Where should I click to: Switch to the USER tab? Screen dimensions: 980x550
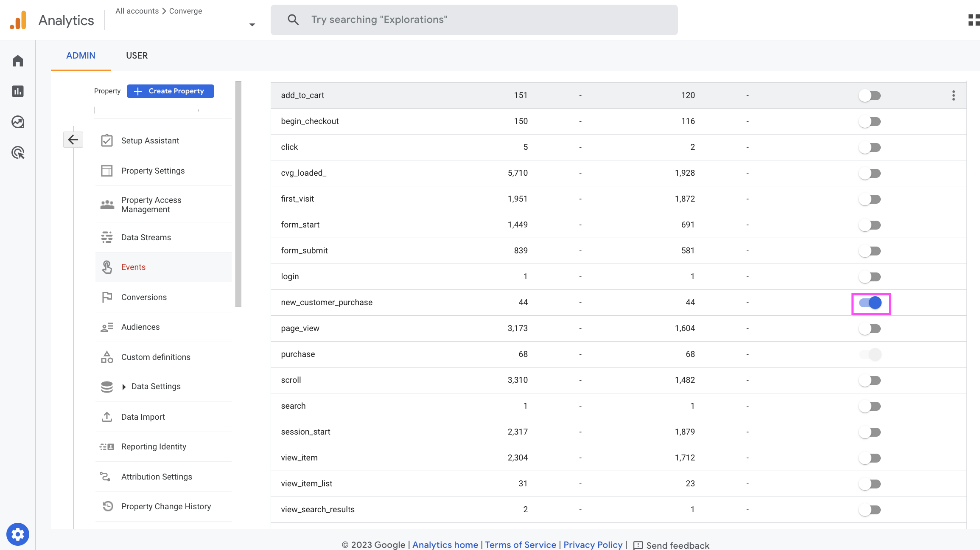137,56
